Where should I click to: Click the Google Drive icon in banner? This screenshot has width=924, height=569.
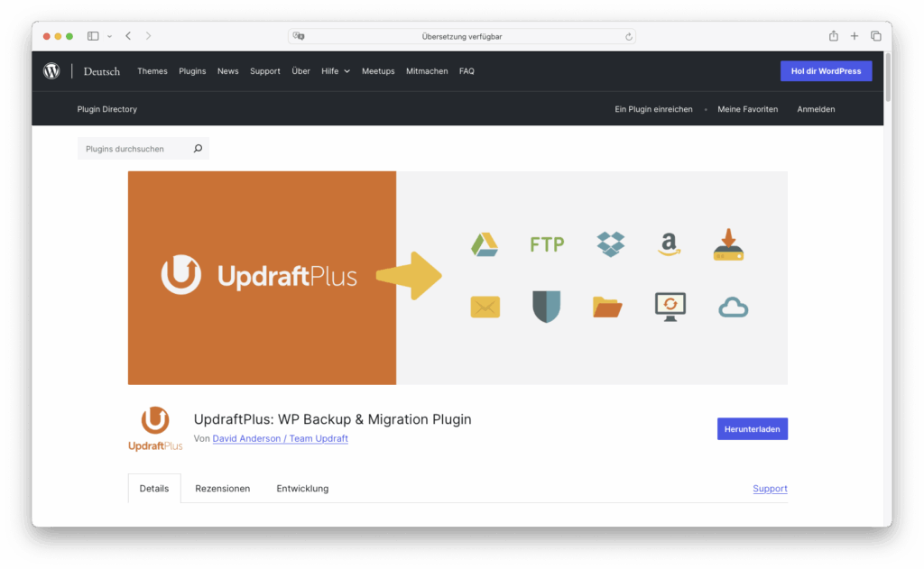485,244
